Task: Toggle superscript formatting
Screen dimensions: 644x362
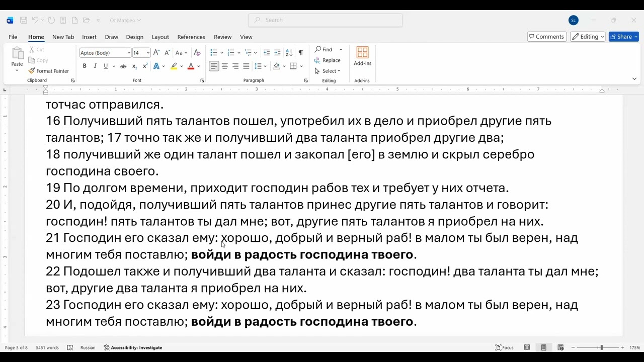Action: click(x=145, y=66)
